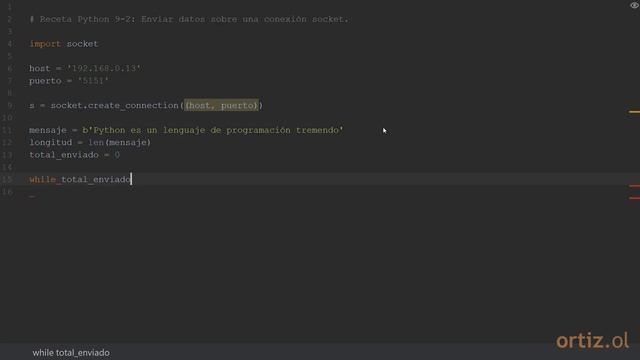
Task: Click 'len(mensaje)' on line 12
Action: coord(120,142)
